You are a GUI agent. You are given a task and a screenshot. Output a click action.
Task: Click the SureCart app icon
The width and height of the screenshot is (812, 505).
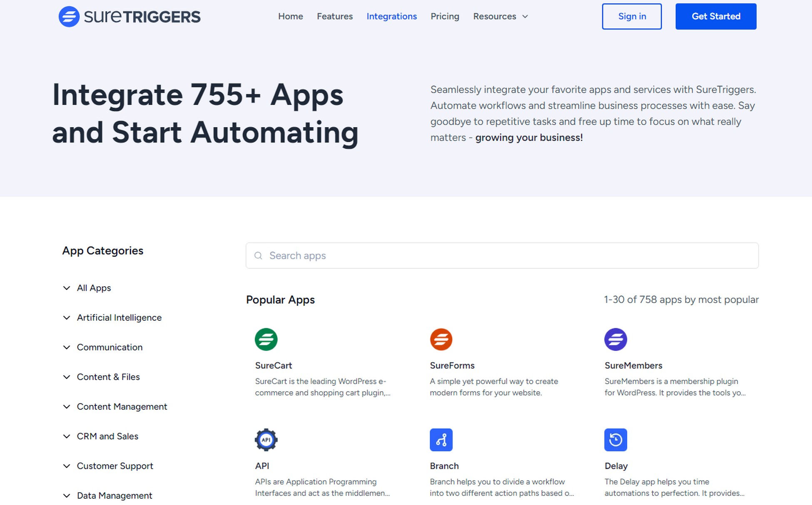pyautogui.click(x=266, y=339)
